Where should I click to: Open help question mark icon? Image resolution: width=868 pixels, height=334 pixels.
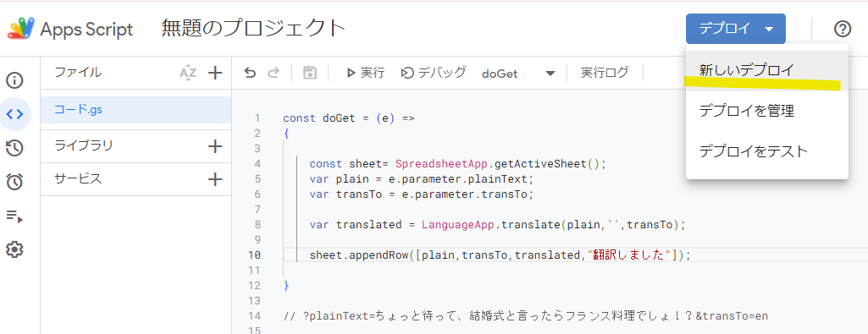click(x=842, y=29)
